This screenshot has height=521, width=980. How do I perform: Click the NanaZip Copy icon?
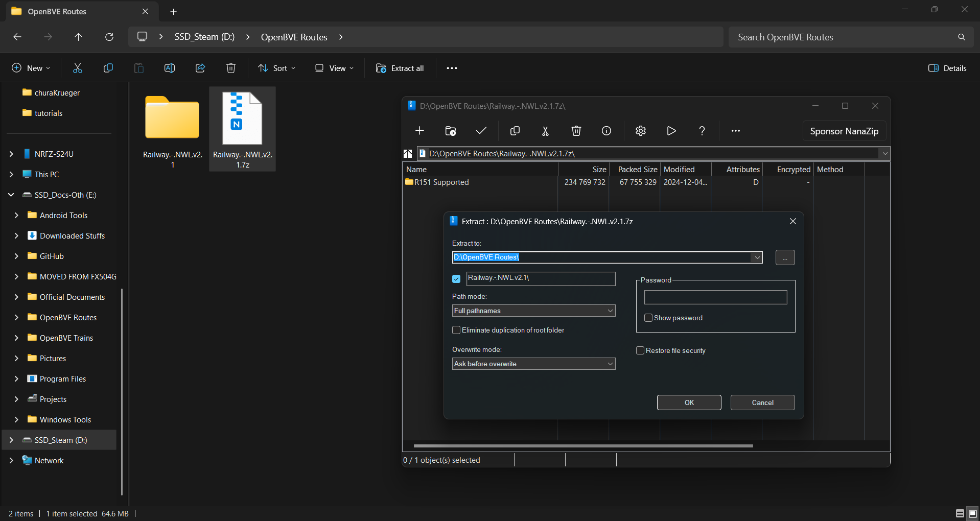click(515, 131)
